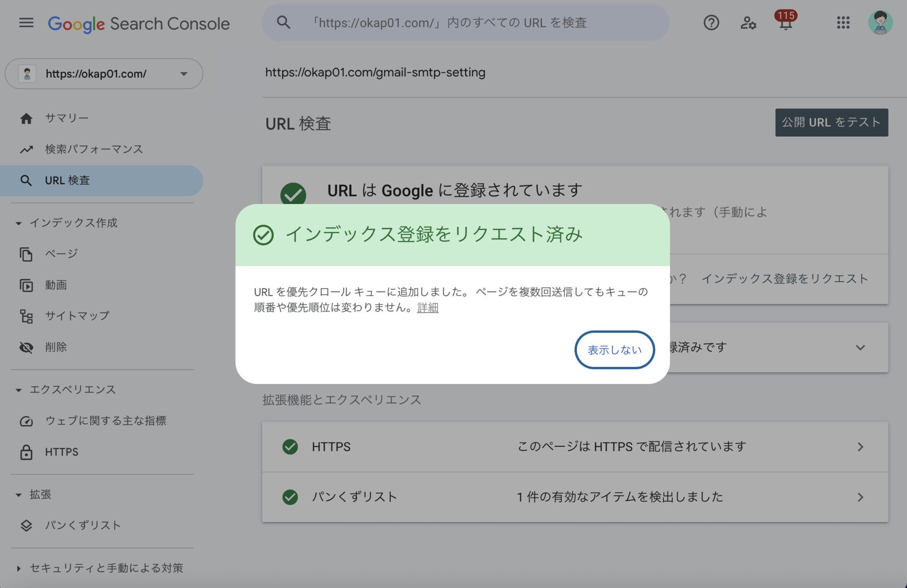Click the crossed-eye icon beside 削除
Image resolution: width=907 pixels, height=588 pixels.
pos(26,348)
